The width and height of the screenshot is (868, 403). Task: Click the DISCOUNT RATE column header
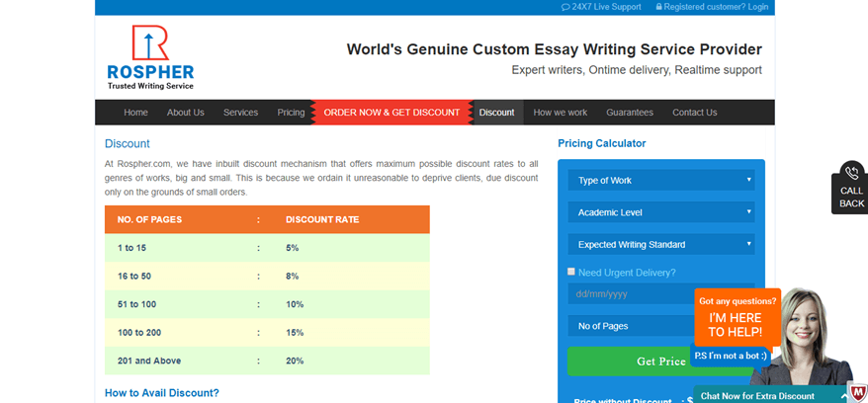[x=322, y=219]
